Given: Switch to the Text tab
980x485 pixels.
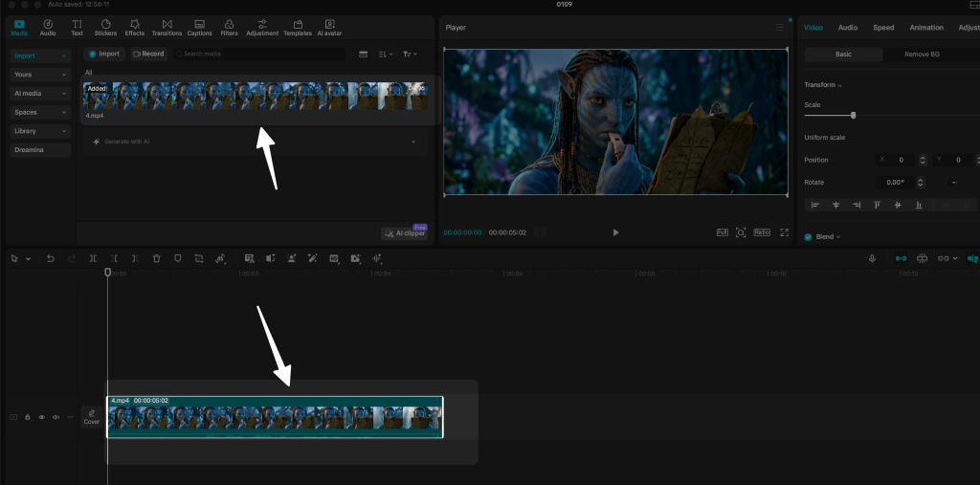Looking at the screenshot, I should click(x=77, y=28).
